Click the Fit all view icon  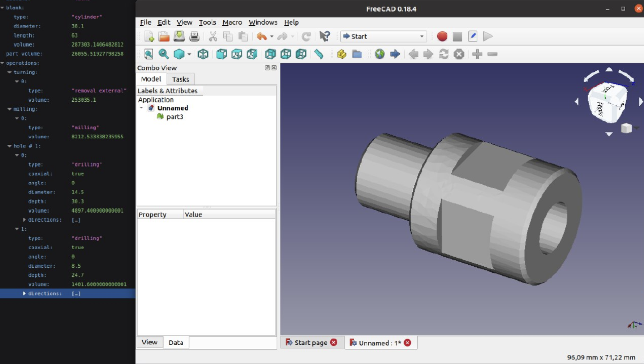148,54
